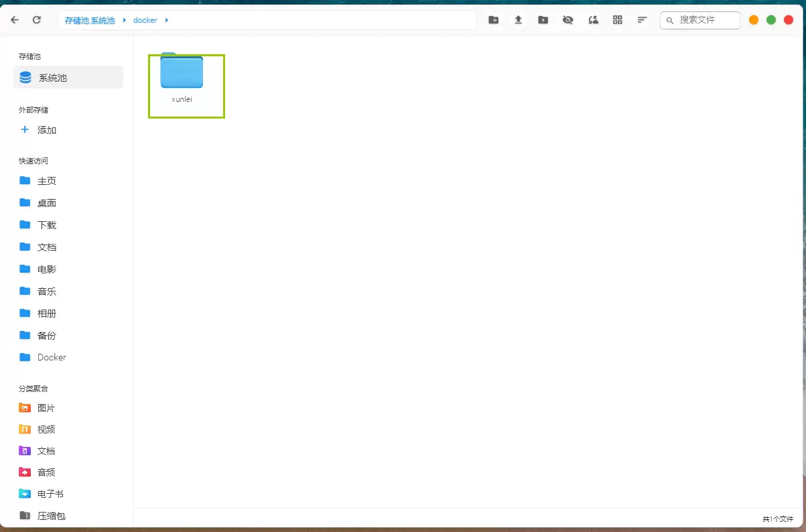Expand the arrow after 存储池.系统池 breadcrumb
Image resolution: width=806 pixels, height=532 pixels.
pos(125,21)
